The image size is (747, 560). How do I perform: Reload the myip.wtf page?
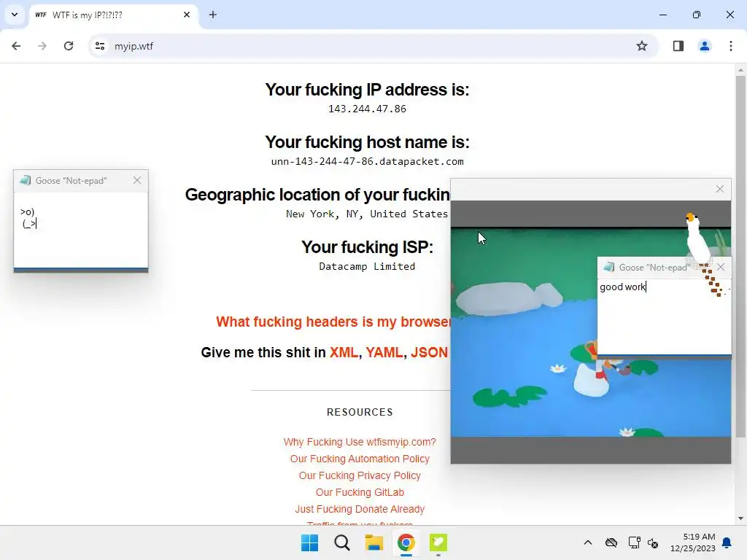(x=69, y=46)
